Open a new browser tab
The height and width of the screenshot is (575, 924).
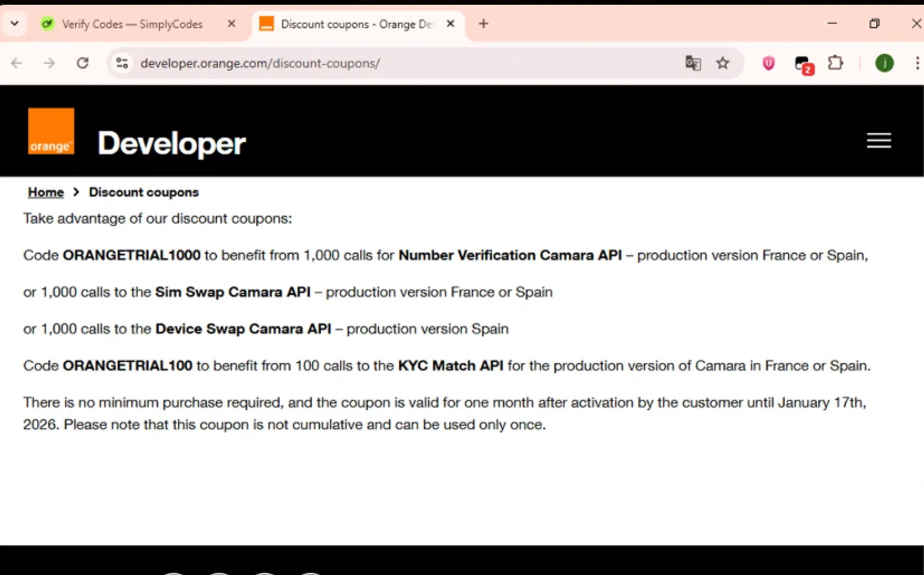pyautogui.click(x=484, y=23)
